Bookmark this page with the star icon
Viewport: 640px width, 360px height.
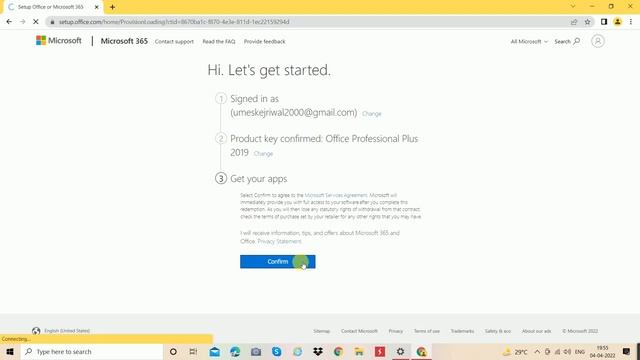[587, 22]
